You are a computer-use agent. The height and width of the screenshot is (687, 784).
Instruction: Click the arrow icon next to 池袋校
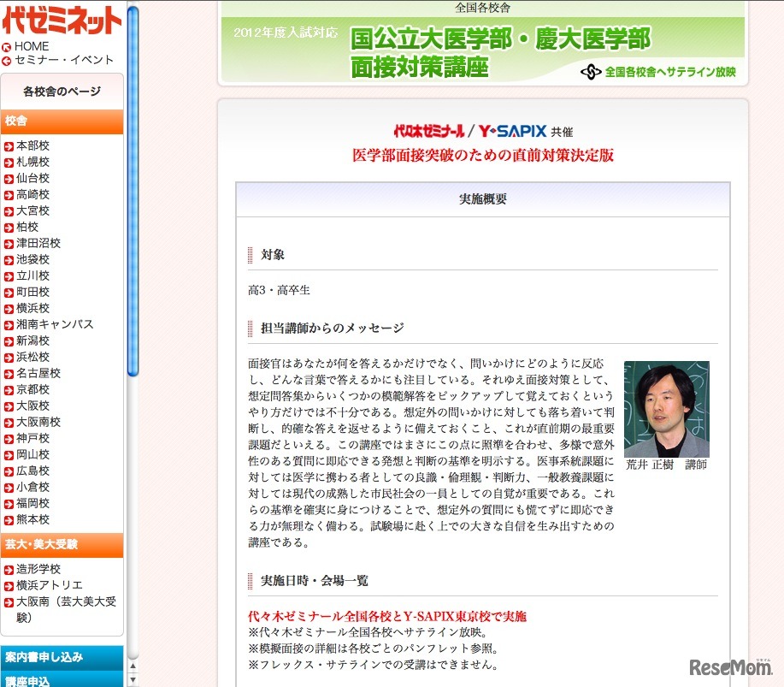[9, 261]
